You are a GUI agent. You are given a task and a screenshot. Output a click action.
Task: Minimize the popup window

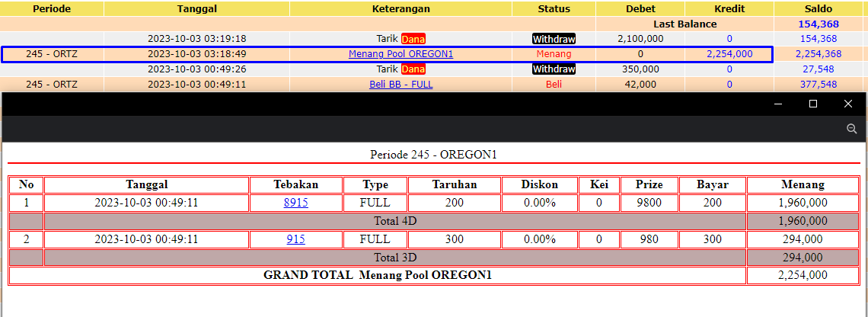coord(778,104)
